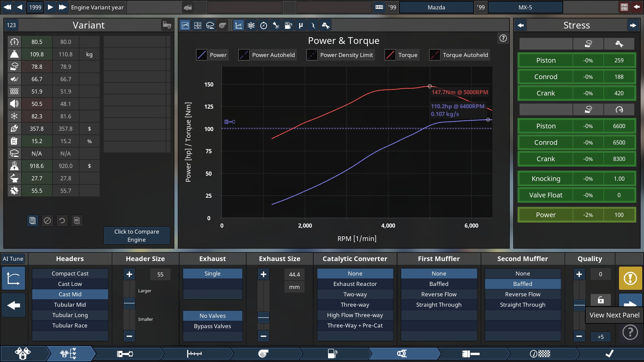
Task: Click the AI Tune button
Action: 13,259
